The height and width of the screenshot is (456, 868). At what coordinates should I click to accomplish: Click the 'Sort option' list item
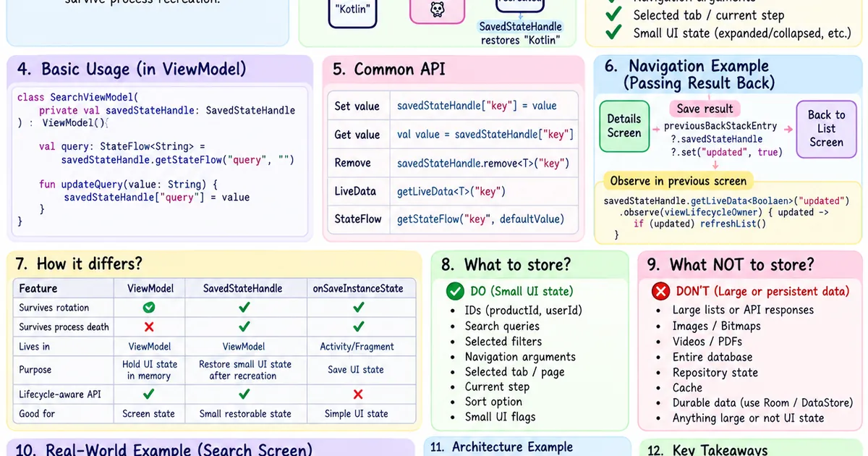[x=493, y=402]
